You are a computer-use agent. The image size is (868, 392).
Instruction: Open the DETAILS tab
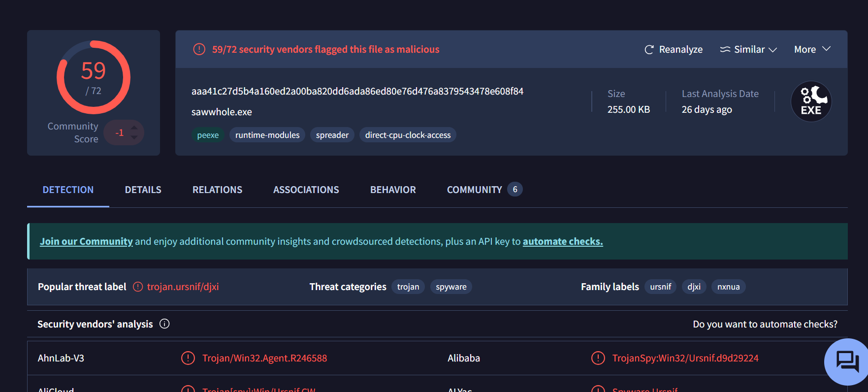point(143,190)
